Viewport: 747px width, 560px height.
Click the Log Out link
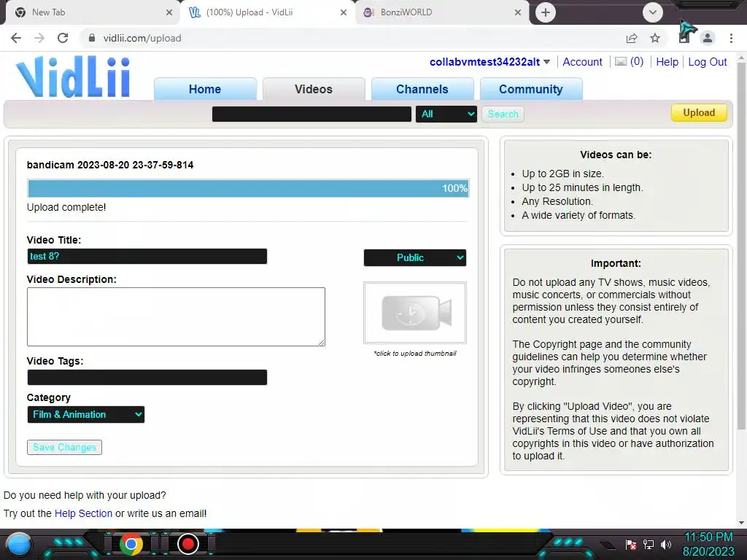pyautogui.click(x=708, y=62)
